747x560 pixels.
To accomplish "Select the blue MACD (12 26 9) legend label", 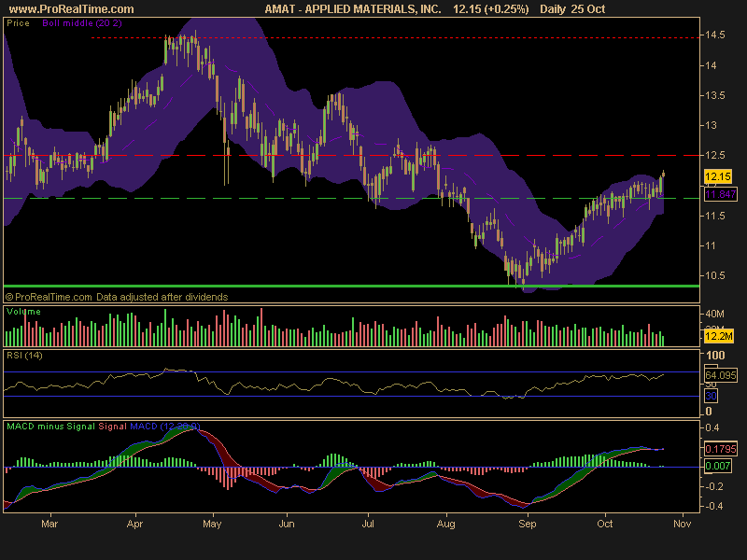I will (x=165, y=427).
